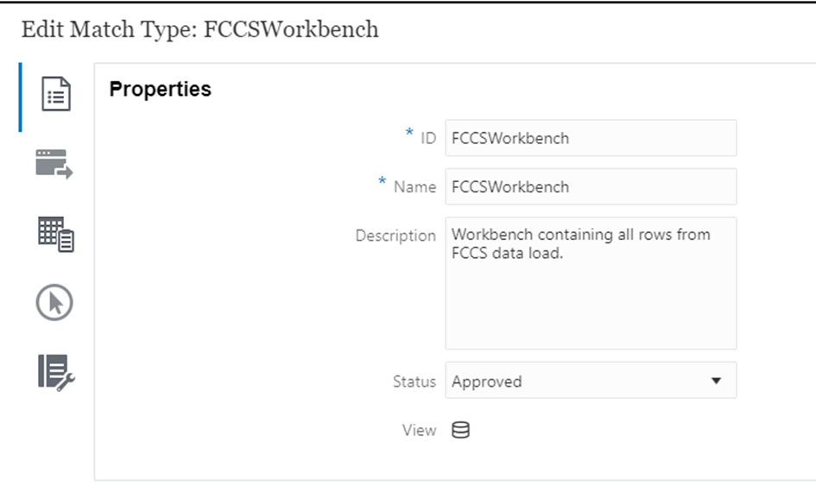Click inside the ID field
Viewport: 816px width, 504px height.
[x=591, y=138]
